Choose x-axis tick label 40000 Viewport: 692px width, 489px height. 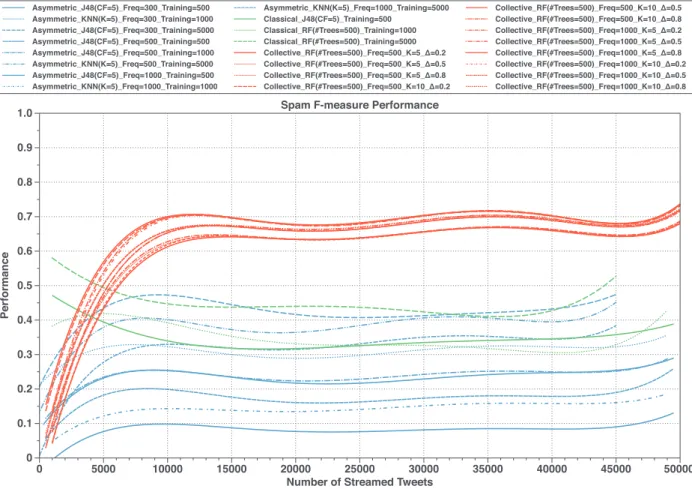pos(552,469)
